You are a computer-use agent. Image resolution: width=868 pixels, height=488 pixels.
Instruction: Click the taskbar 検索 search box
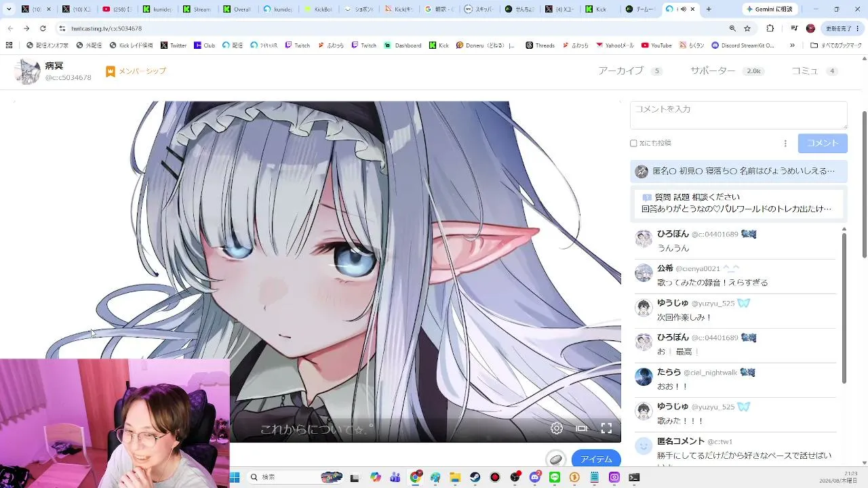[x=296, y=477]
